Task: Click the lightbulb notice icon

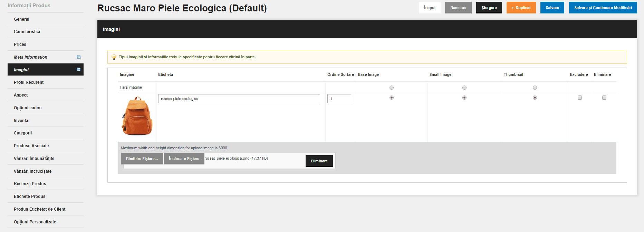Action: point(114,57)
